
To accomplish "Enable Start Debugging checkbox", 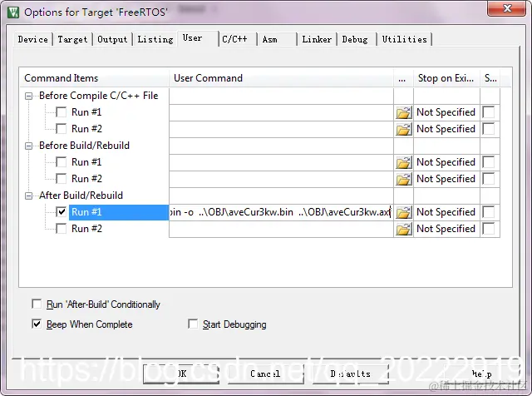I will 193,324.
